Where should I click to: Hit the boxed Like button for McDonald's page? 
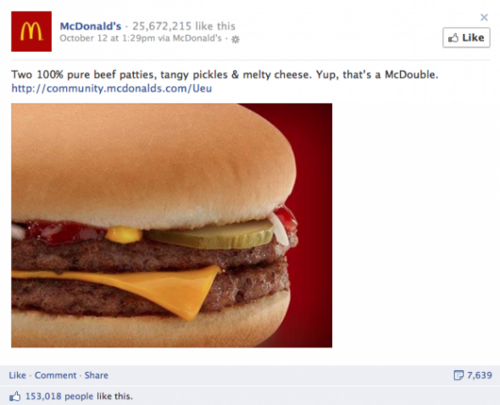click(x=466, y=38)
